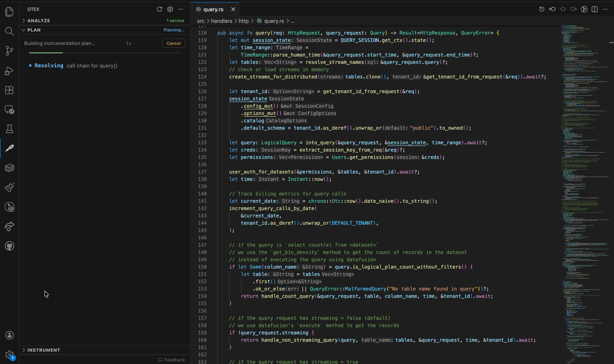Open file history clock icon in editor toolbar
This screenshot has height=364, width=614.
pos(542,9)
